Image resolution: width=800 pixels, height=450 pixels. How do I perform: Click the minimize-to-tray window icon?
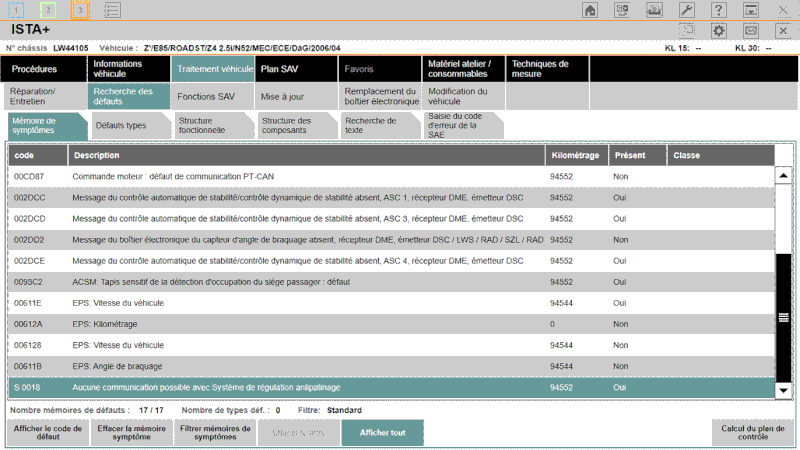[x=751, y=10]
